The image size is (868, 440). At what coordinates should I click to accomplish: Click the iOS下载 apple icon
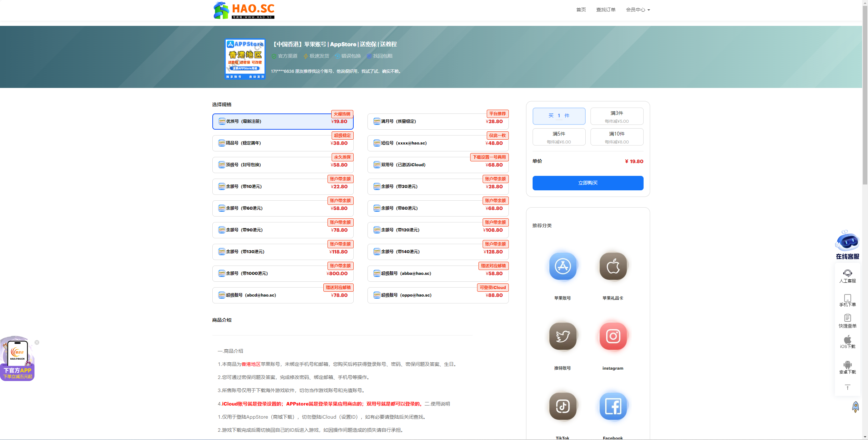click(x=847, y=339)
